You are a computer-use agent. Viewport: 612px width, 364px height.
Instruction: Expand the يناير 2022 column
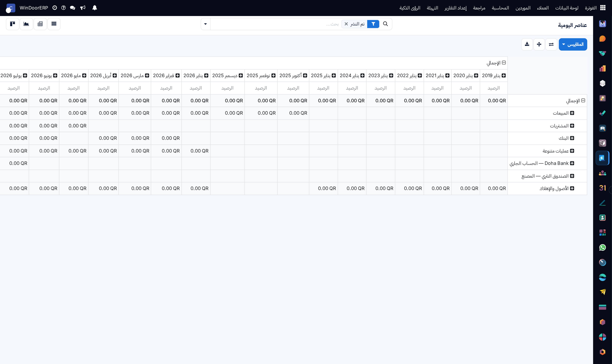tap(419, 76)
